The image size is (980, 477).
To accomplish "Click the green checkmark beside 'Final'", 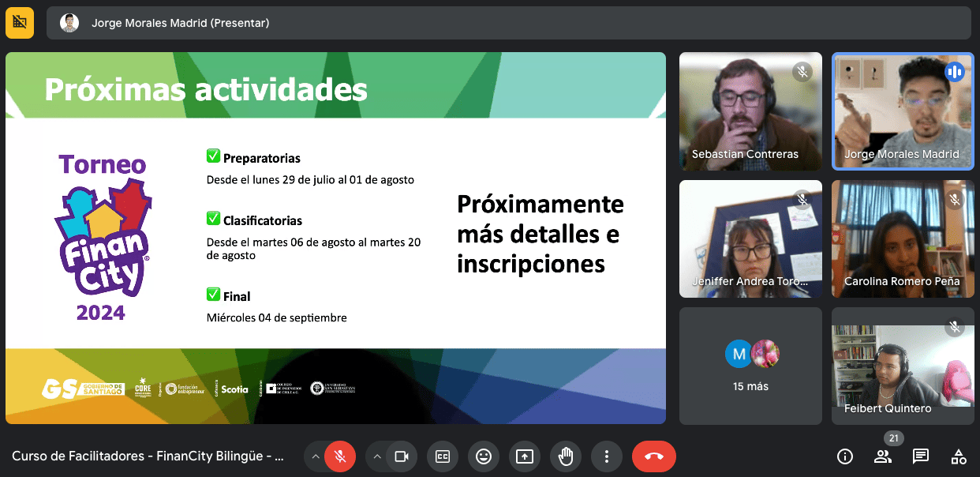I will pyautogui.click(x=213, y=295).
